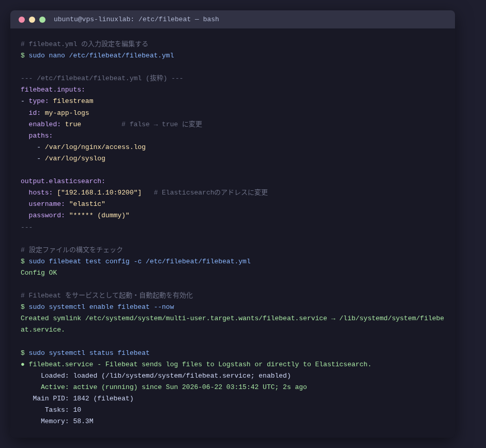Click the 'Config OK' output
This screenshot has height=448, width=486.
39,273
